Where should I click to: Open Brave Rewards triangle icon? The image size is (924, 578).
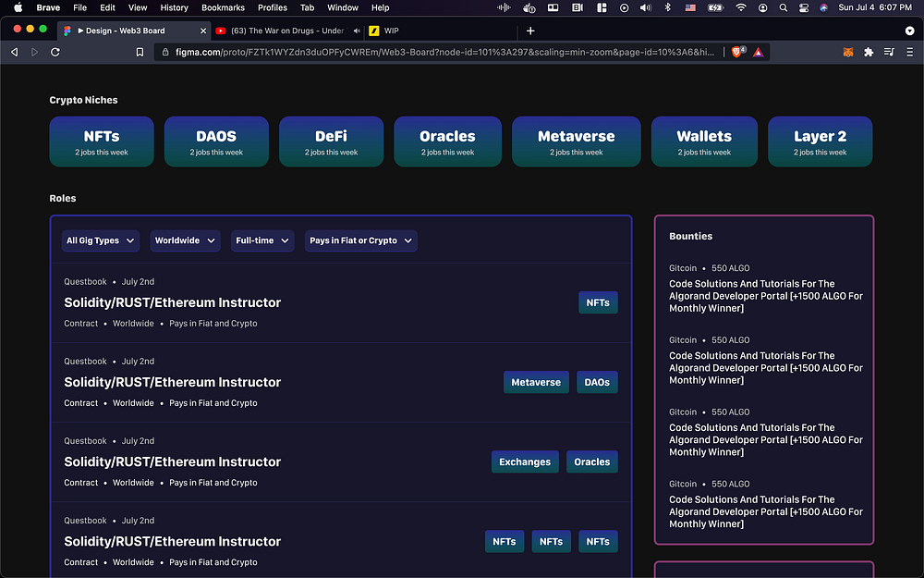pos(759,53)
